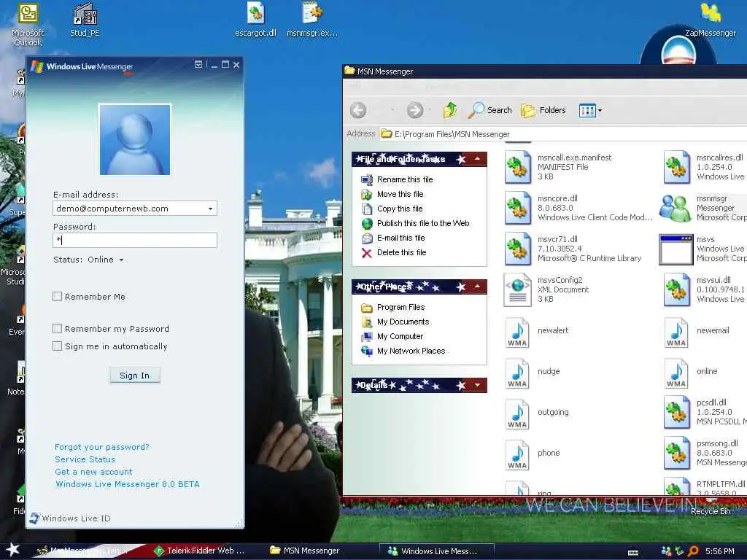
Task: Click Copy this file task
Action: (x=400, y=209)
